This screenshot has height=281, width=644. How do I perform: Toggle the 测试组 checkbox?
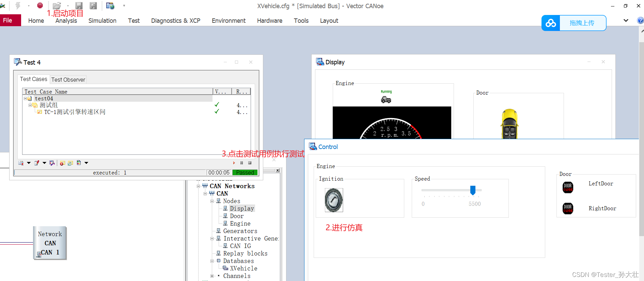click(35, 105)
